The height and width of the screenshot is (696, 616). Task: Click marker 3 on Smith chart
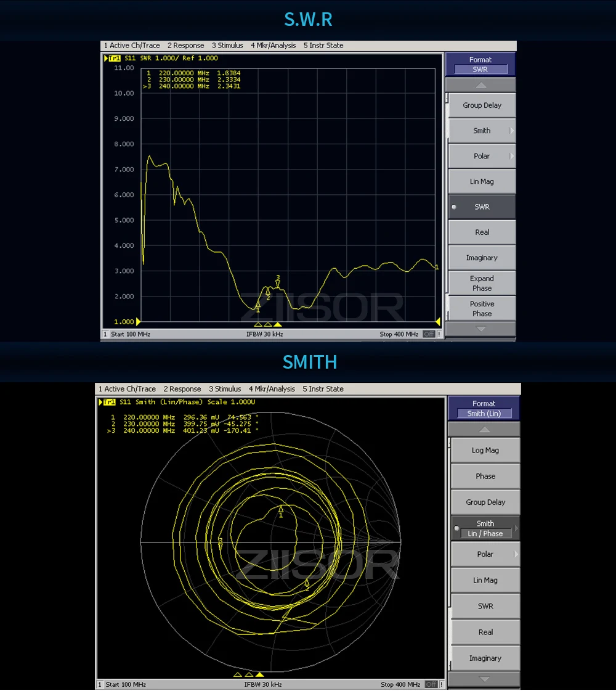(221, 543)
